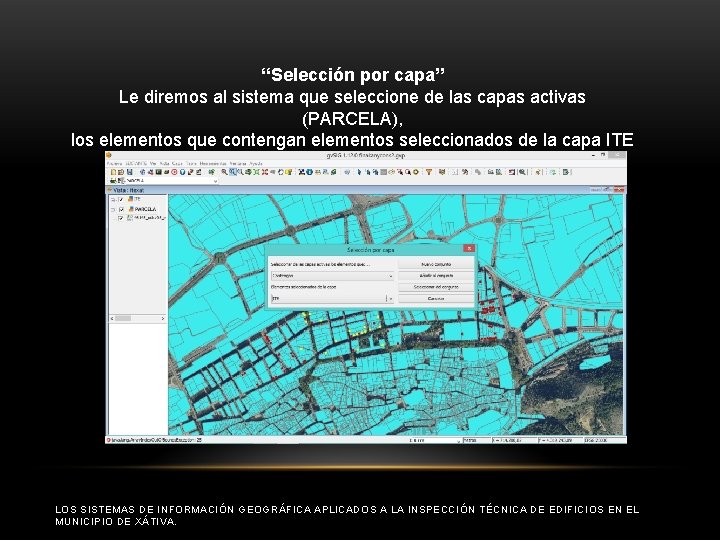The width and height of the screenshot is (720, 540).
Task: Click the Nuevo conjunto button
Action: (436, 264)
